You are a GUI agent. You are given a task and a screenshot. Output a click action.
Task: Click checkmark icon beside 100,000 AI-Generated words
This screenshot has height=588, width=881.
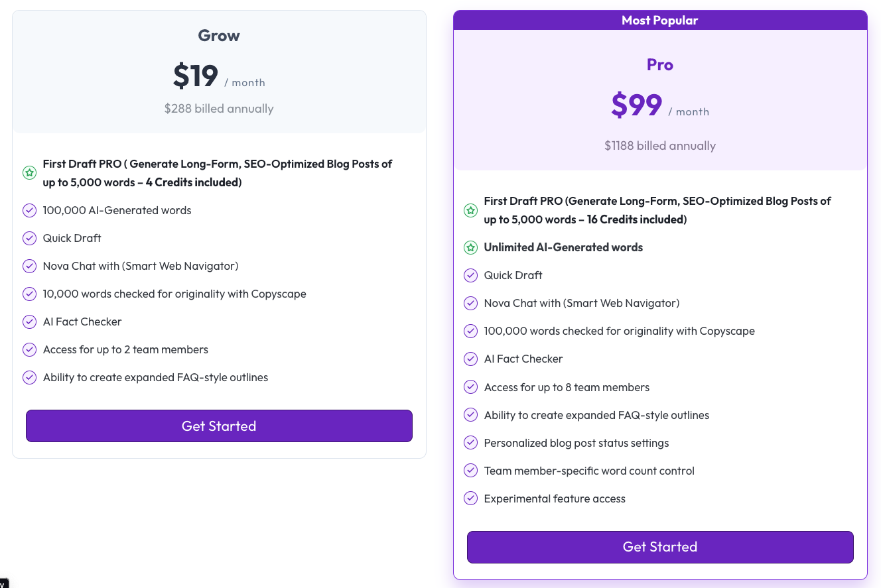(x=29, y=210)
